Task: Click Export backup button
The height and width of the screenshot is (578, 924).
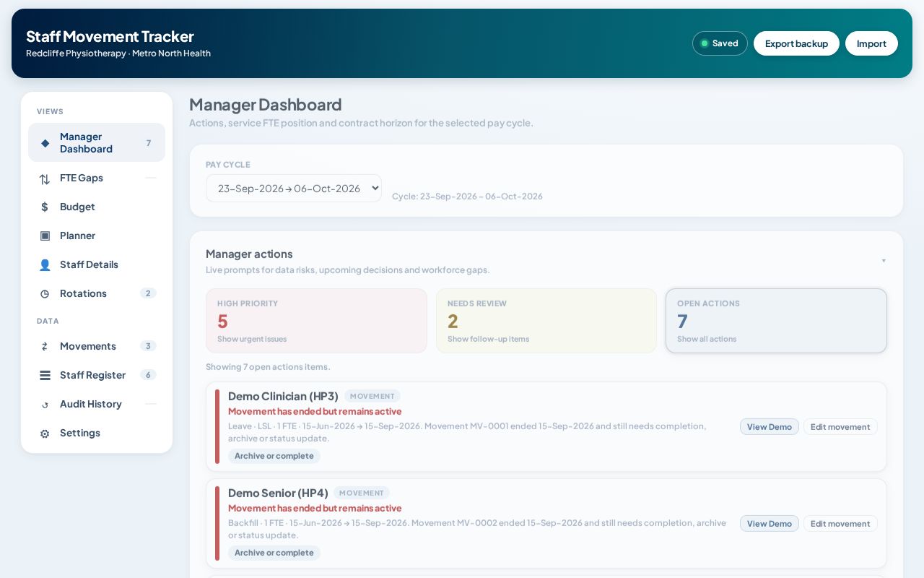Action: click(796, 43)
